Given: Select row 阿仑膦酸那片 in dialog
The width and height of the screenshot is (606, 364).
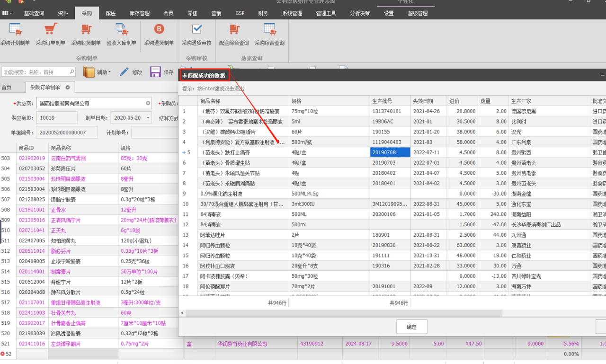Looking at the screenshot, I should point(392,286).
